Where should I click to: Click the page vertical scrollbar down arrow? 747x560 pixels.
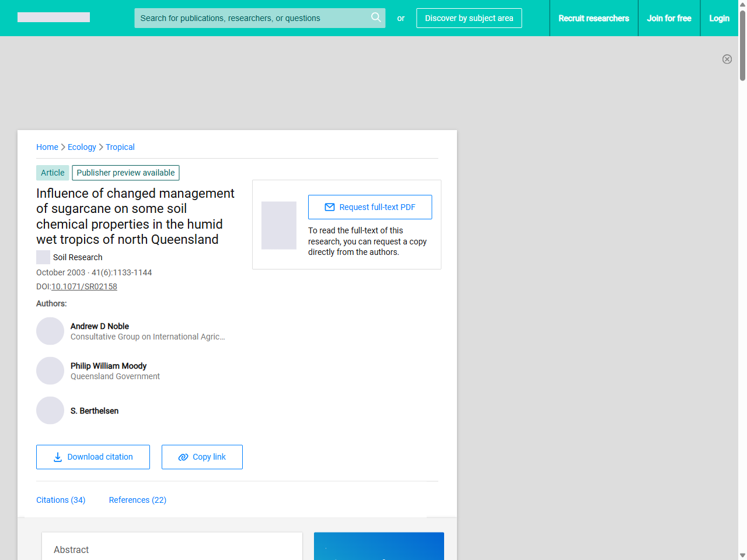[x=742, y=555]
